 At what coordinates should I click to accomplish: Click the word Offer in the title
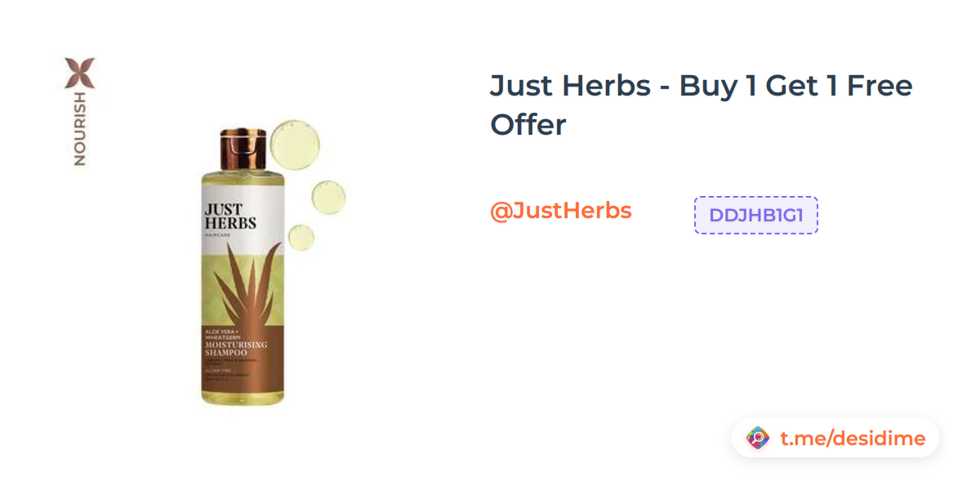(528, 125)
